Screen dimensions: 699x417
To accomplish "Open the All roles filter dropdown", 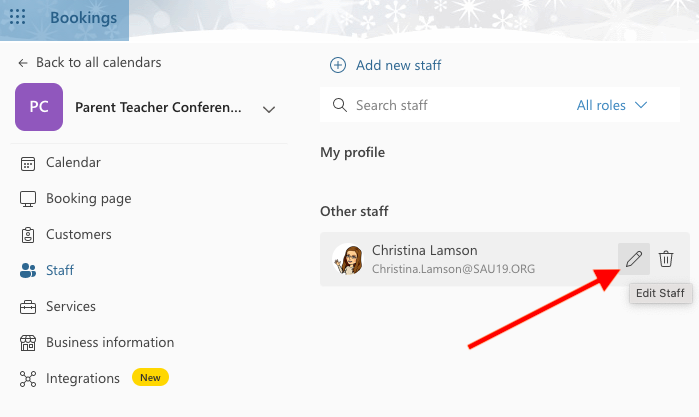I will point(612,105).
